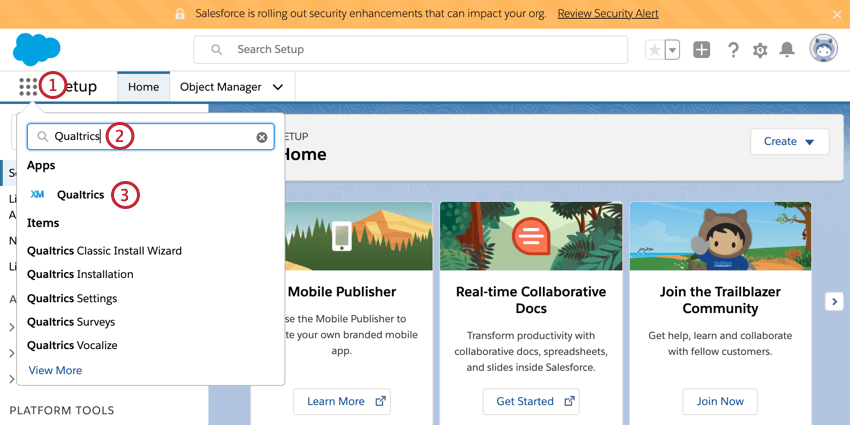Click the Join Now button
The image size is (850, 425).
coord(720,401)
